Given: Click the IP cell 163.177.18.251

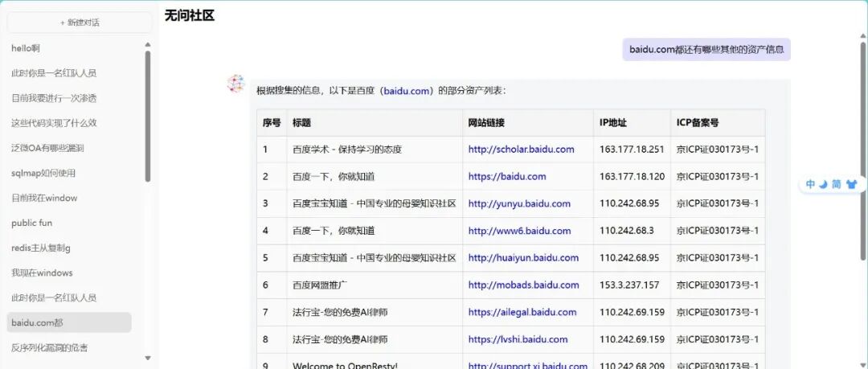Looking at the screenshot, I should pyautogui.click(x=632, y=149).
